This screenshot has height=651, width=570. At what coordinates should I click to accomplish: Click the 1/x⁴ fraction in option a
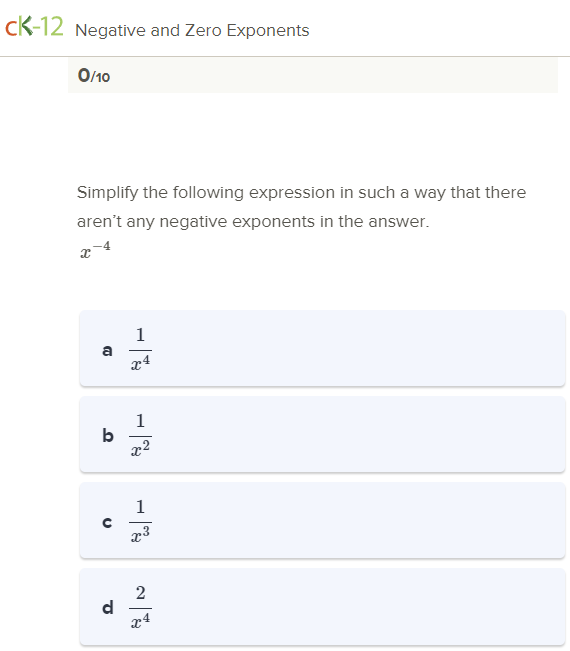[x=140, y=349]
